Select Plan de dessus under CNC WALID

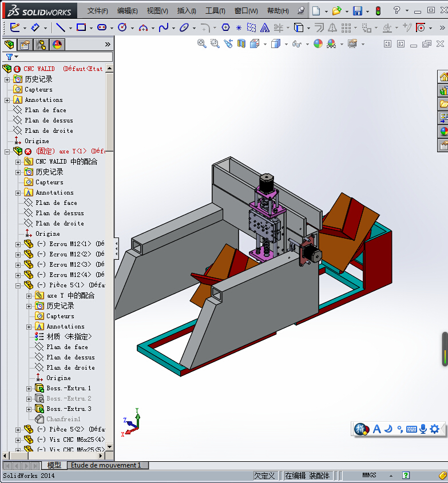click(49, 120)
